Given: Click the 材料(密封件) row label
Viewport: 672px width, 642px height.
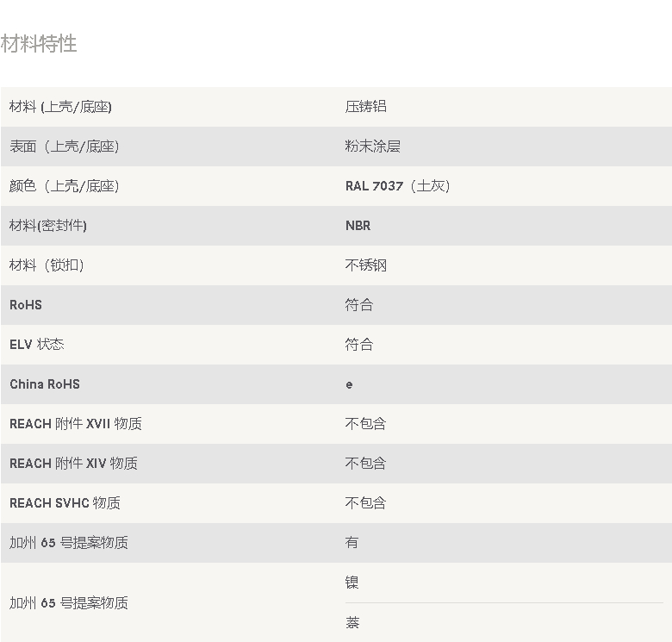Looking at the screenshot, I should pyautogui.click(x=48, y=226).
